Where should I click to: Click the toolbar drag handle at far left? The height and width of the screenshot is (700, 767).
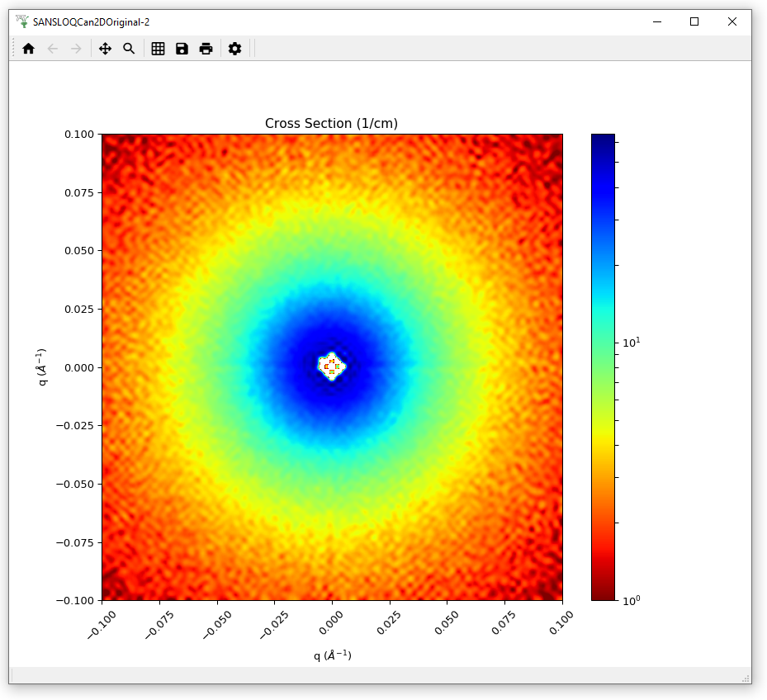(x=13, y=49)
